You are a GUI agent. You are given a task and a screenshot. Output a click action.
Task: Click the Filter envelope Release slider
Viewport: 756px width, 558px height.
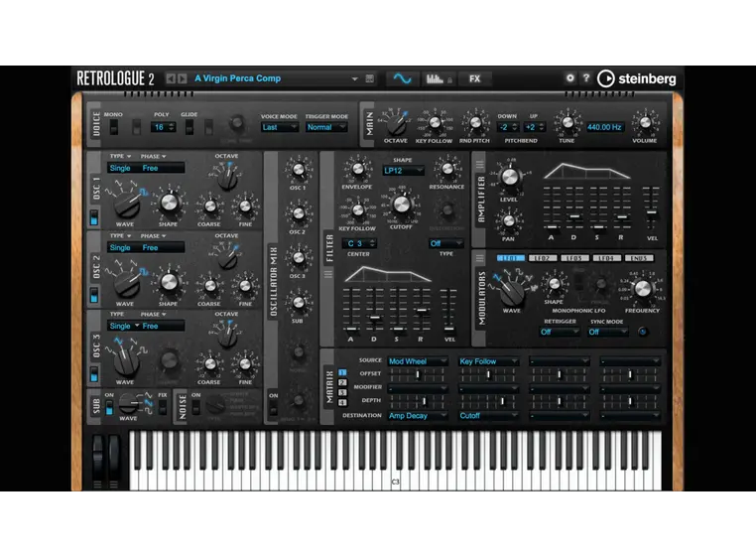click(422, 309)
